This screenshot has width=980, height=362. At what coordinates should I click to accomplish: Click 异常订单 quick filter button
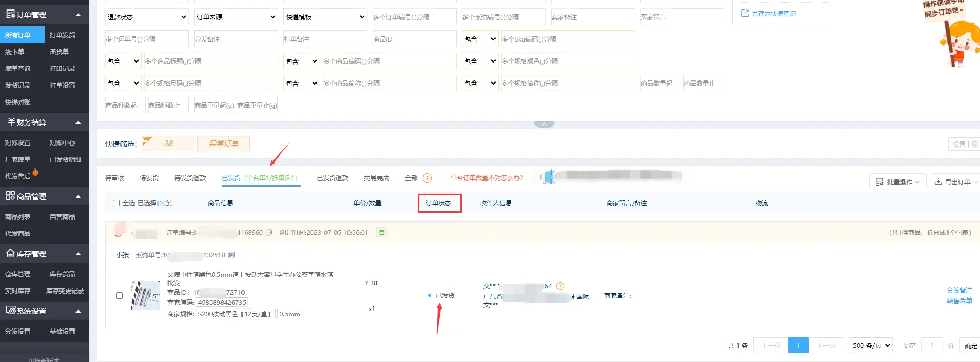point(224,143)
